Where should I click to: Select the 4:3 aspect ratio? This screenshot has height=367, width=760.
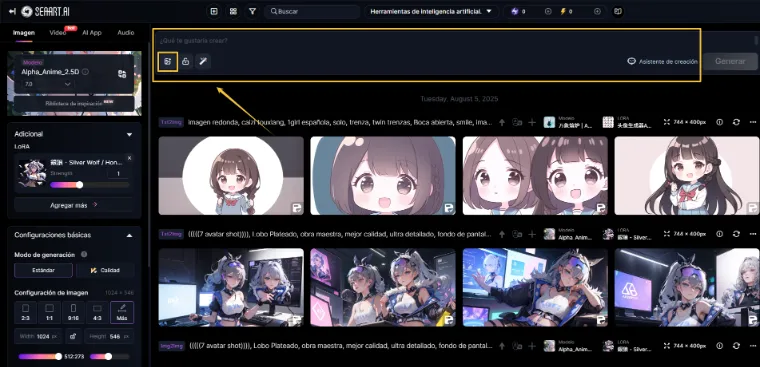97,312
